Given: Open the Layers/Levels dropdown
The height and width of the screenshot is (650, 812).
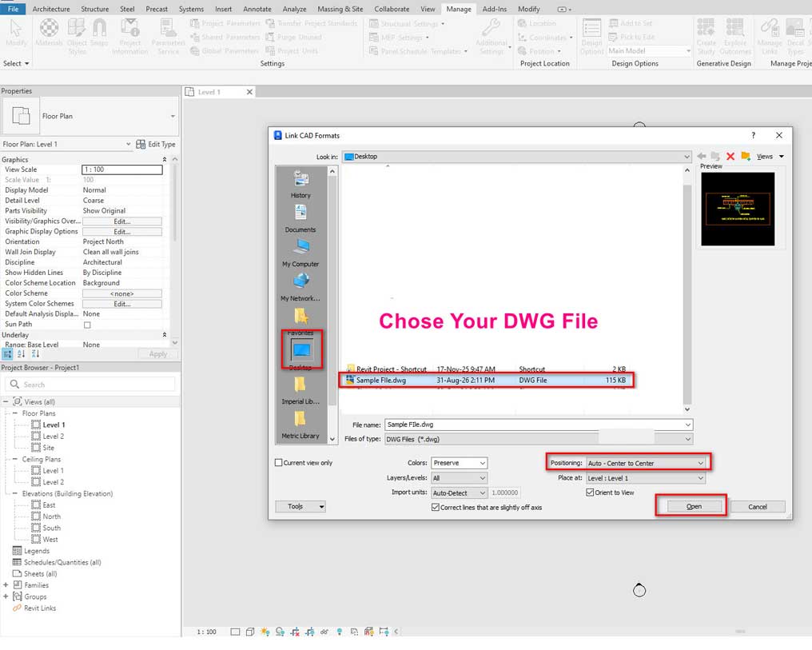Looking at the screenshot, I should point(460,477).
